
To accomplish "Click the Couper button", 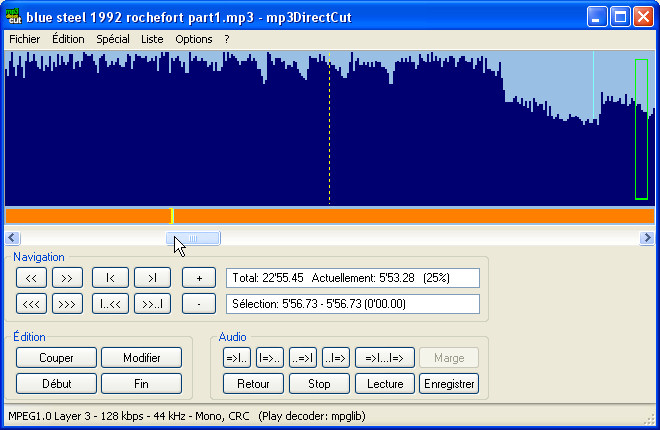I will pyautogui.click(x=56, y=358).
